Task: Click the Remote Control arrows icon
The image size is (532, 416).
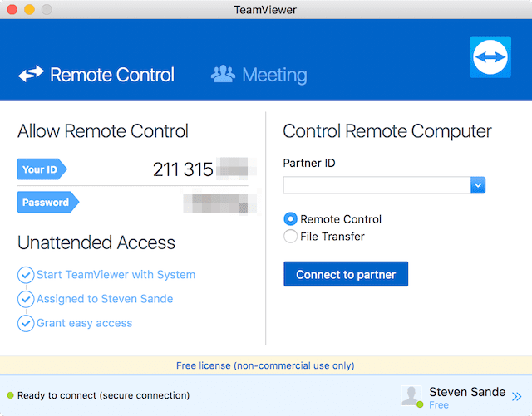Action: (31, 75)
